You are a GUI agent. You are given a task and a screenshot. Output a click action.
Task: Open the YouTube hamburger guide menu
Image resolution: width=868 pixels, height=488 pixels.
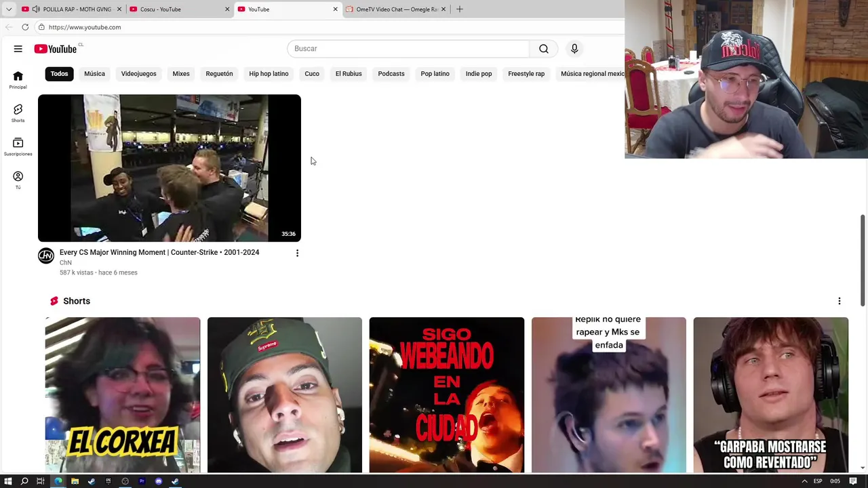click(18, 49)
